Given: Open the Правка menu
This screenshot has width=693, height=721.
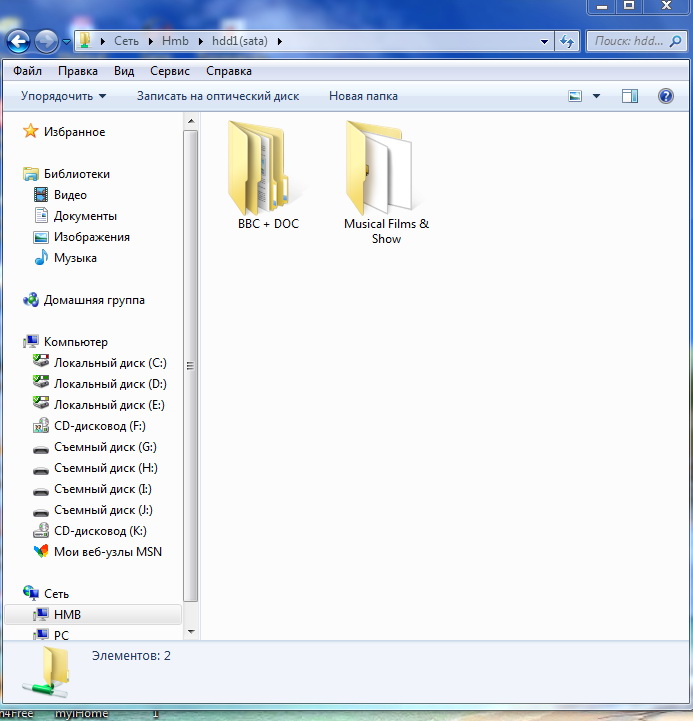Looking at the screenshot, I should [78, 71].
